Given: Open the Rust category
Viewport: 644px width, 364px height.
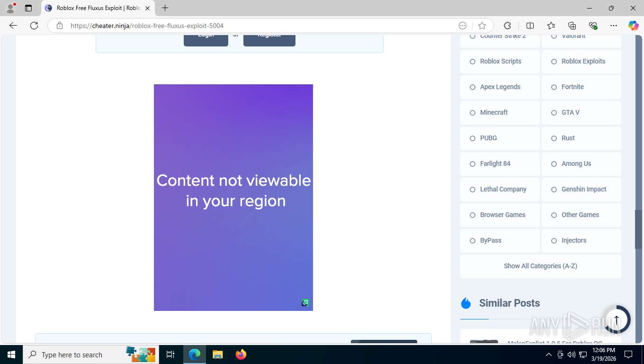Looking at the screenshot, I should point(581,138).
